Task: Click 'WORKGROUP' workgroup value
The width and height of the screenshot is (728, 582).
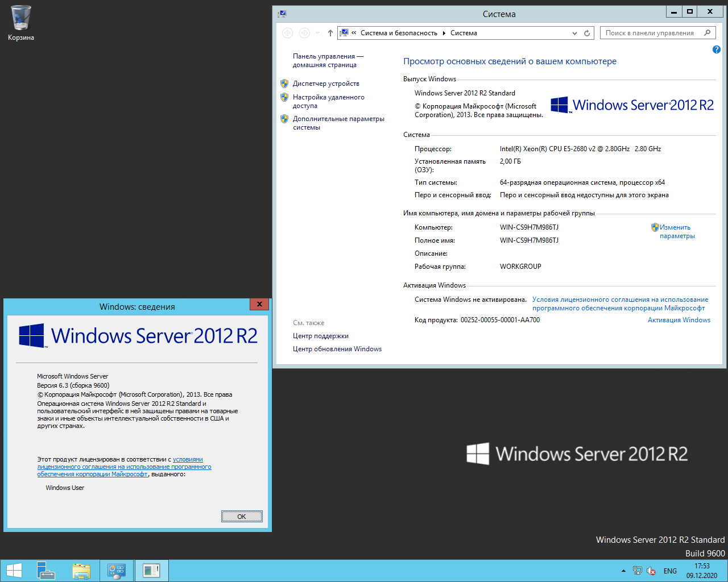Action: pos(520,267)
